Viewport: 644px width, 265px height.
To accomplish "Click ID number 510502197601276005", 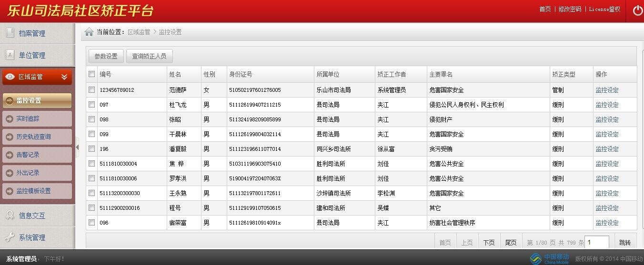I will click(x=255, y=90).
